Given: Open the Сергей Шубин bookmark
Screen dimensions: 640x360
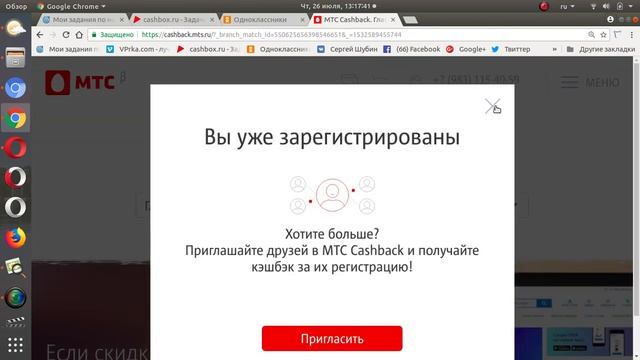Looking at the screenshot, I should [347, 49].
